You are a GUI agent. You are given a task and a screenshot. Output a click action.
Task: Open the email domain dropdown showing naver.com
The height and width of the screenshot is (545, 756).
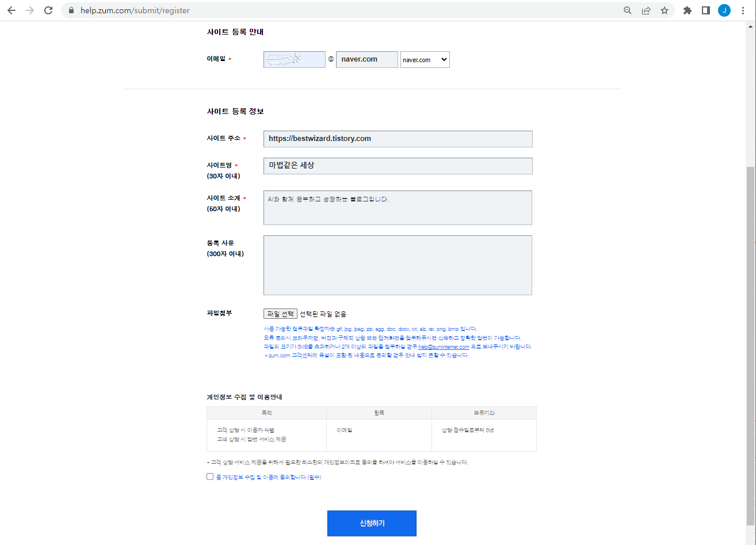pyautogui.click(x=425, y=59)
